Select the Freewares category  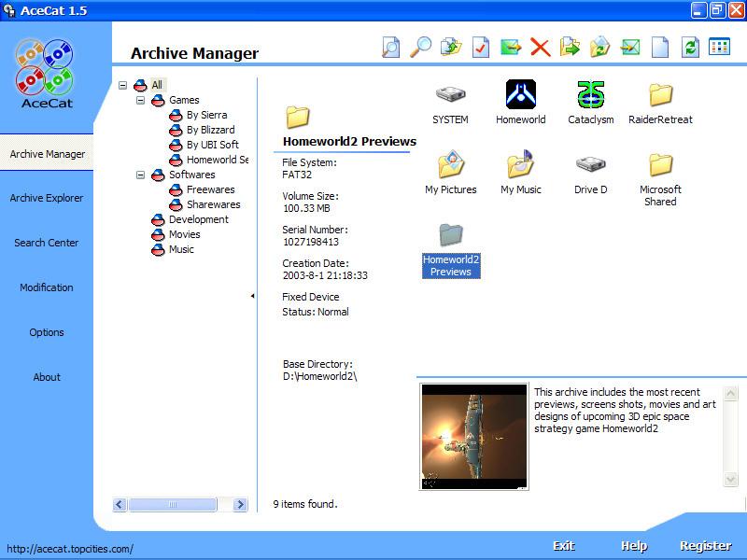(211, 189)
